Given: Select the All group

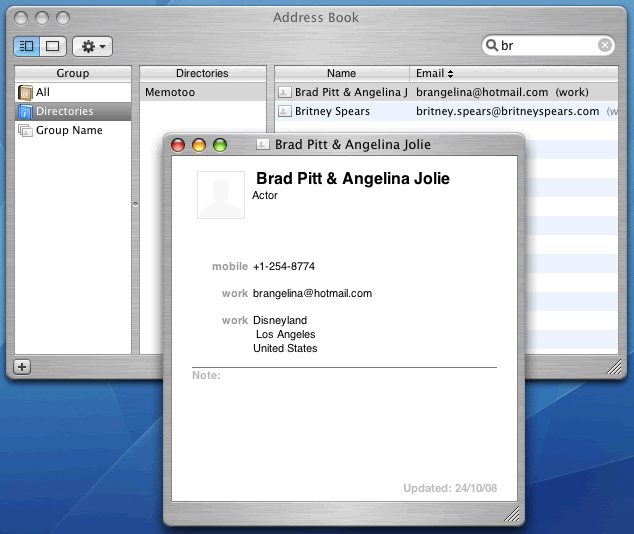Looking at the screenshot, I should [43, 92].
